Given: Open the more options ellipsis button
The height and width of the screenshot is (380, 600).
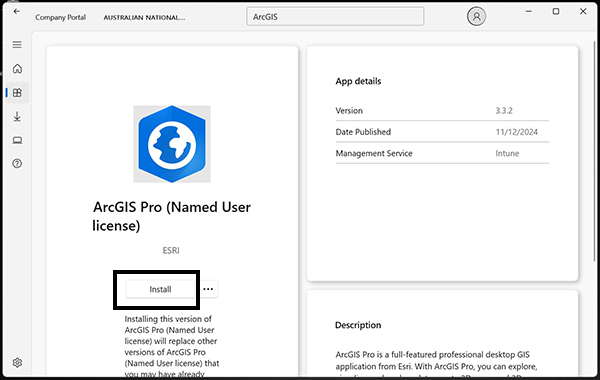Looking at the screenshot, I should [x=208, y=289].
